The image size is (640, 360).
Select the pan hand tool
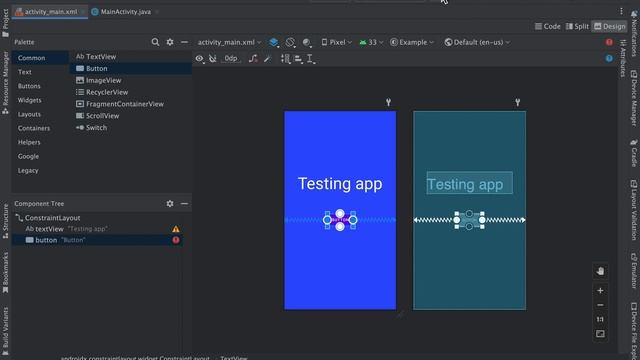600,271
